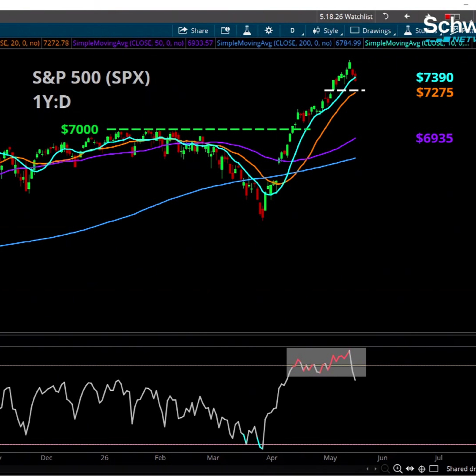Select the 5.18.26 Watchlist tab
This screenshot has width=476, height=476.
pos(346,17)
